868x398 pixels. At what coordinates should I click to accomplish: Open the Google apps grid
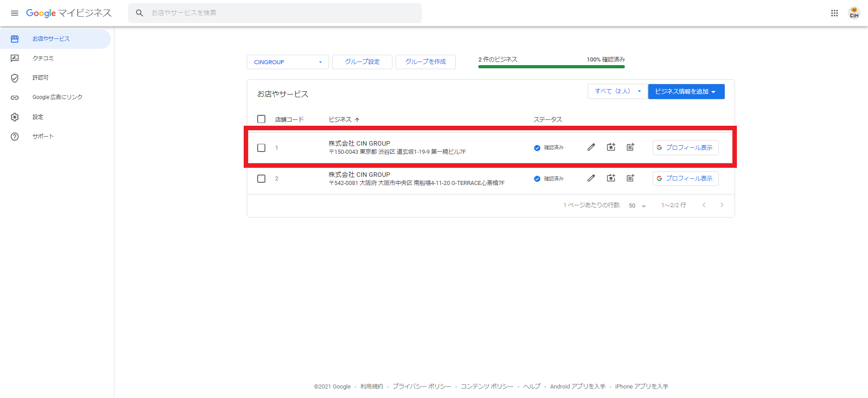[835, 13]
